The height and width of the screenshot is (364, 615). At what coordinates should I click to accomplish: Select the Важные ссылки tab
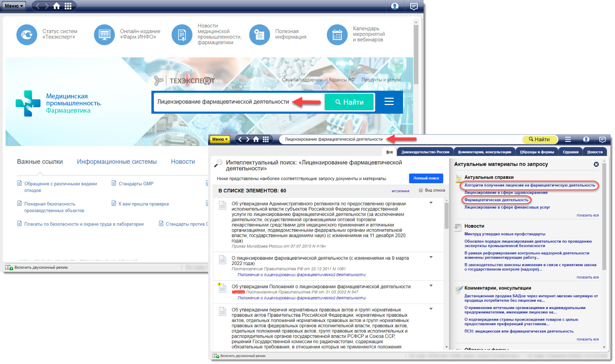pyautogui.click(x=40, y=162)
